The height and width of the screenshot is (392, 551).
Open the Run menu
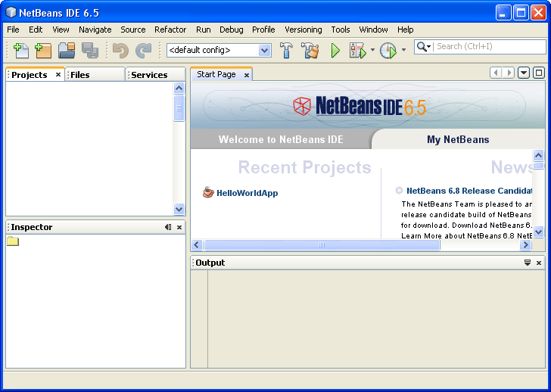pos(204,30)
